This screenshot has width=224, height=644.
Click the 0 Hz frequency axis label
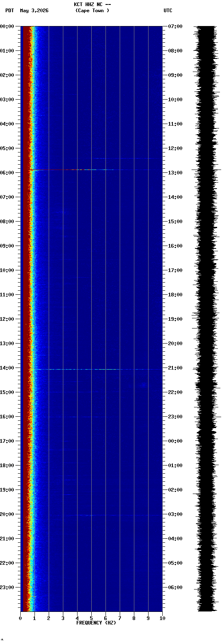pyautogui.click(x=20, y=618)
